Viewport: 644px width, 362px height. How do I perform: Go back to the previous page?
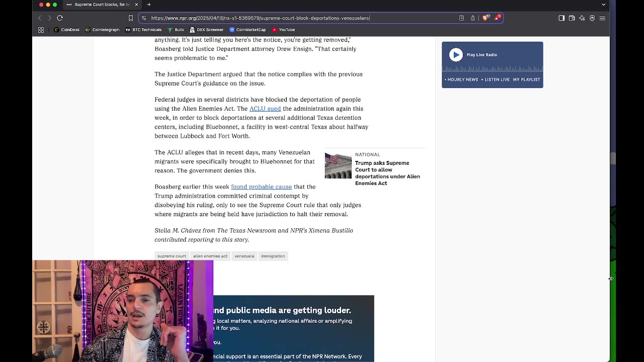coord(40,18)
